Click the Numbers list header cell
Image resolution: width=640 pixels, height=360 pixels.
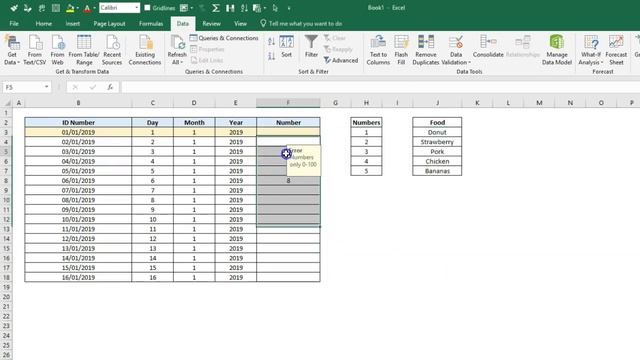[366, 122]
